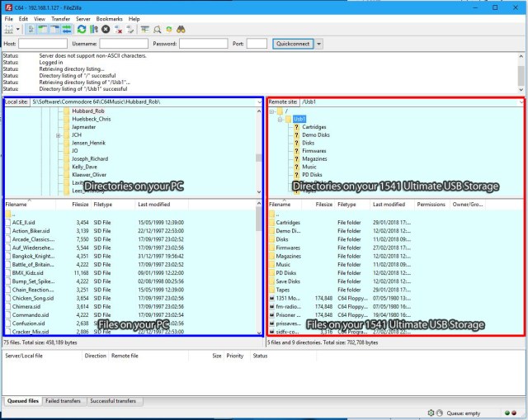
Task: Switch to the Failed transfers tab
Action: pyautogui.click(x=63, y=401)
